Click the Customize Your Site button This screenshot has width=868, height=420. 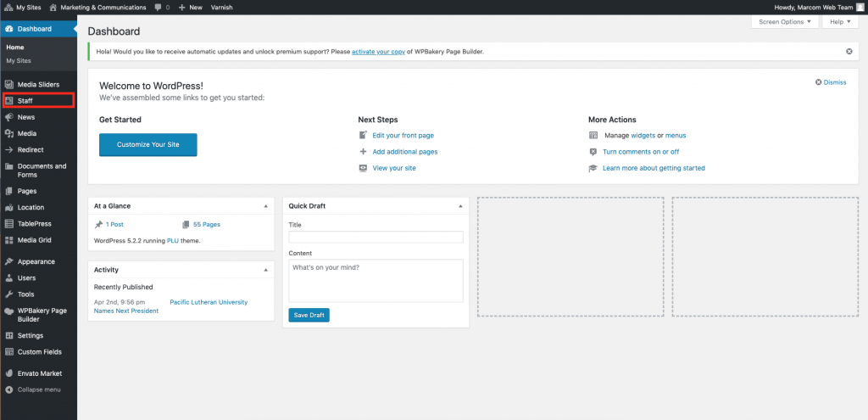point(147,144)
